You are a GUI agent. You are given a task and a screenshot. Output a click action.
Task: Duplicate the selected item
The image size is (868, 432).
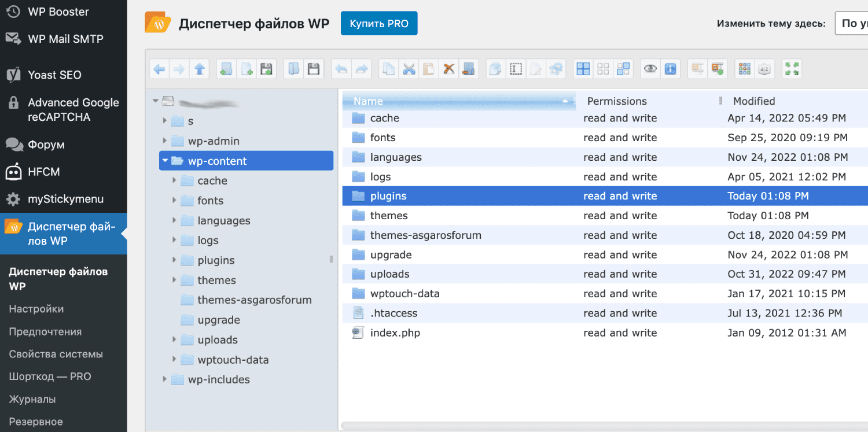pyautogui.click(x=495, y=69)
